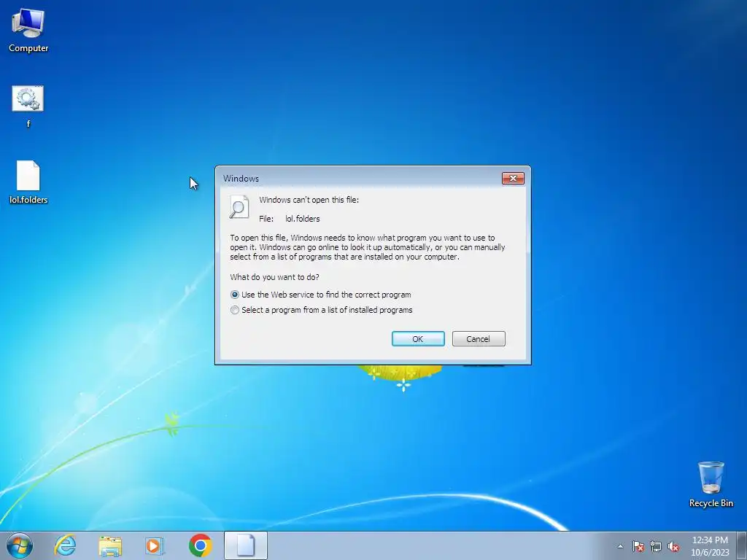Open Windows Media Player from the taskbar
The height and width of the screenshot is (560, 747).
pos(155,545)
